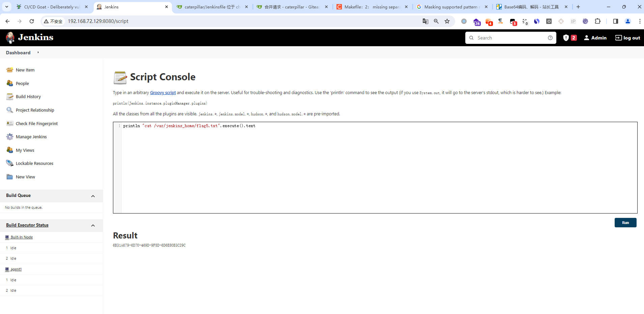Open the Admin user link

(x=595, y=38)
